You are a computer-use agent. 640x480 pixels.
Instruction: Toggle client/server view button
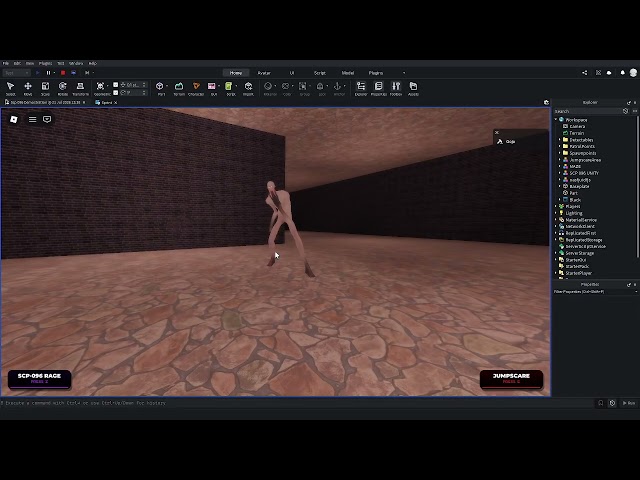tap(74, 73)
